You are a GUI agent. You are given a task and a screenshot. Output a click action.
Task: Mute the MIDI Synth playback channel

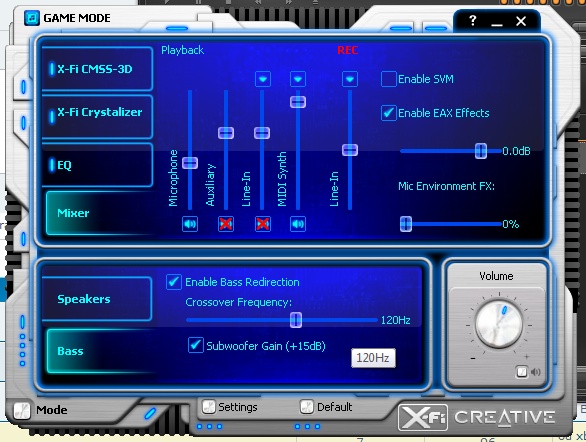pos(298,224)
